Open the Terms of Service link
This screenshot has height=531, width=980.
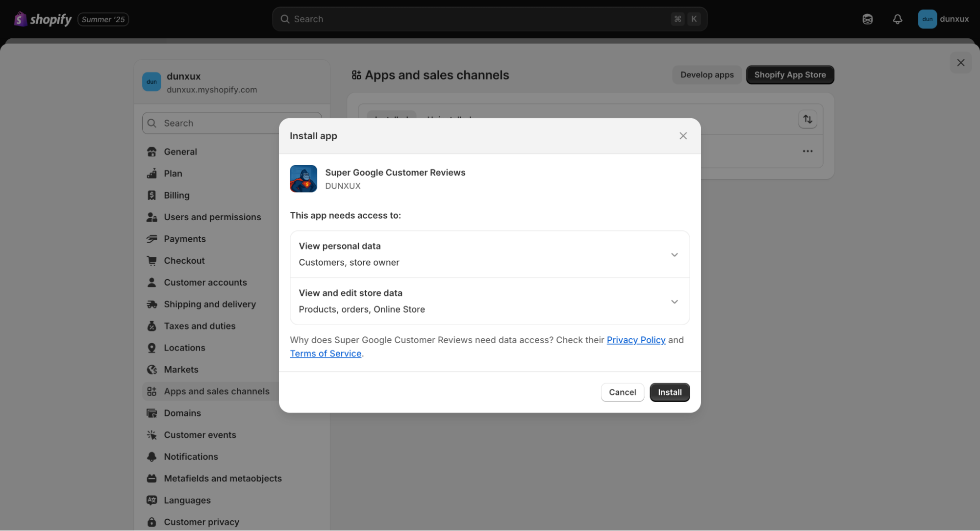(326, 354)
